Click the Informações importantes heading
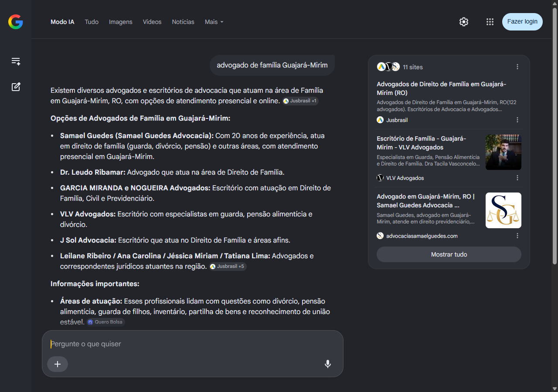The width and height of the screenshot is (558, 392). tap(95, 284)
